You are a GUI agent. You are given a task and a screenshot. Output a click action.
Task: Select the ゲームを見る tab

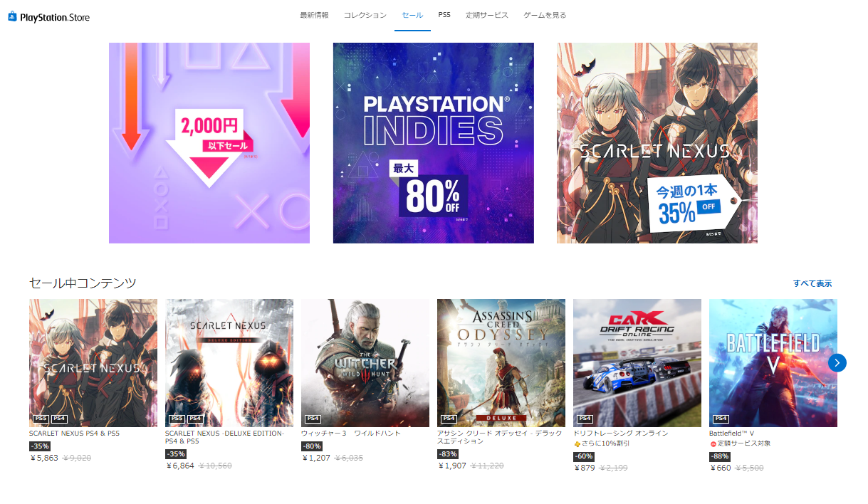pyautogui.click(x=545, y=15)
